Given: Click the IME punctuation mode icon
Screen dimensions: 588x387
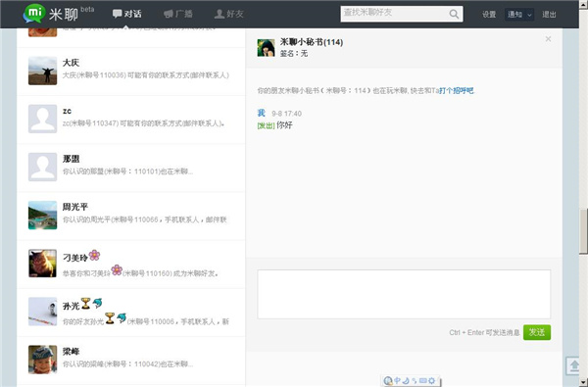Looking at the screenshot, I should point(415,381).
